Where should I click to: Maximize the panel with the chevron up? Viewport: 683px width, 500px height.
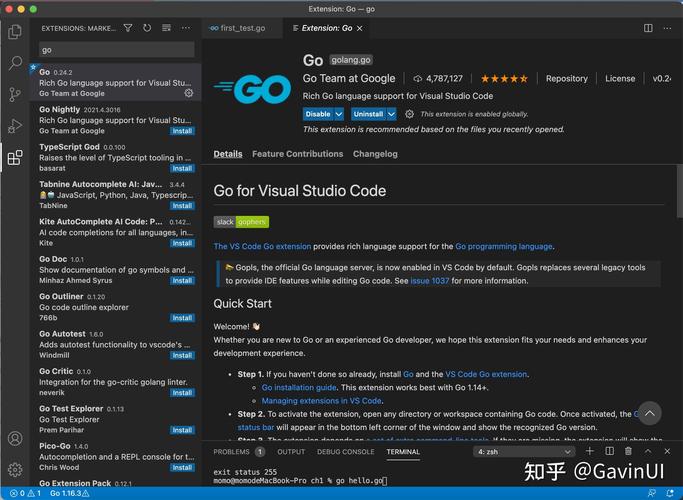[648, 451]
